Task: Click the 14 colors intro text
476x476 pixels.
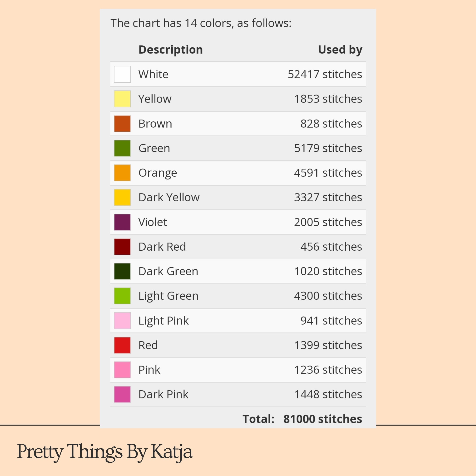Action: coord(201,23)
